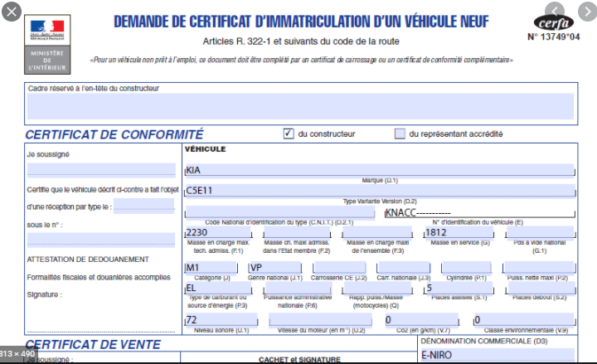Click the empty F.3 mass field
597x364 pixels.
(x=377, y=232)
